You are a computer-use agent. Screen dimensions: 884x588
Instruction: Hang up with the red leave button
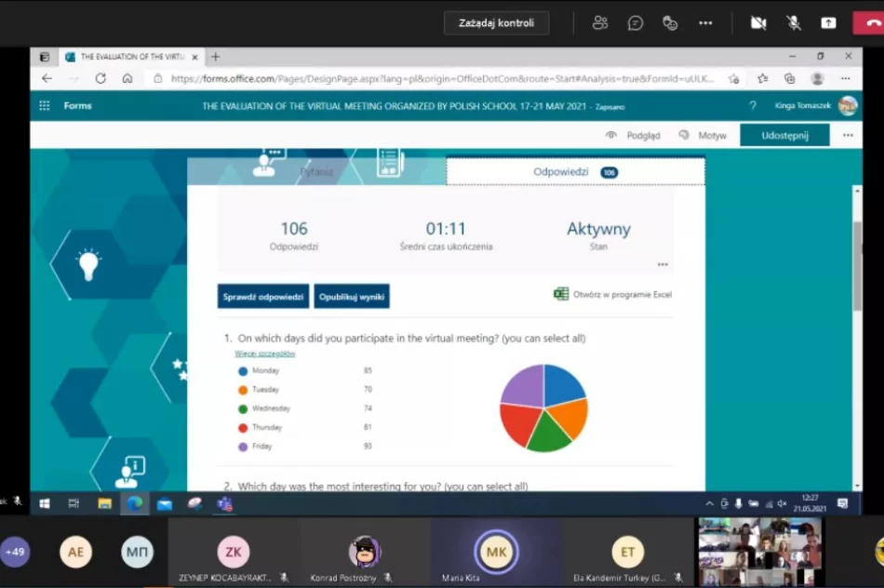click(x=868, y=23)
